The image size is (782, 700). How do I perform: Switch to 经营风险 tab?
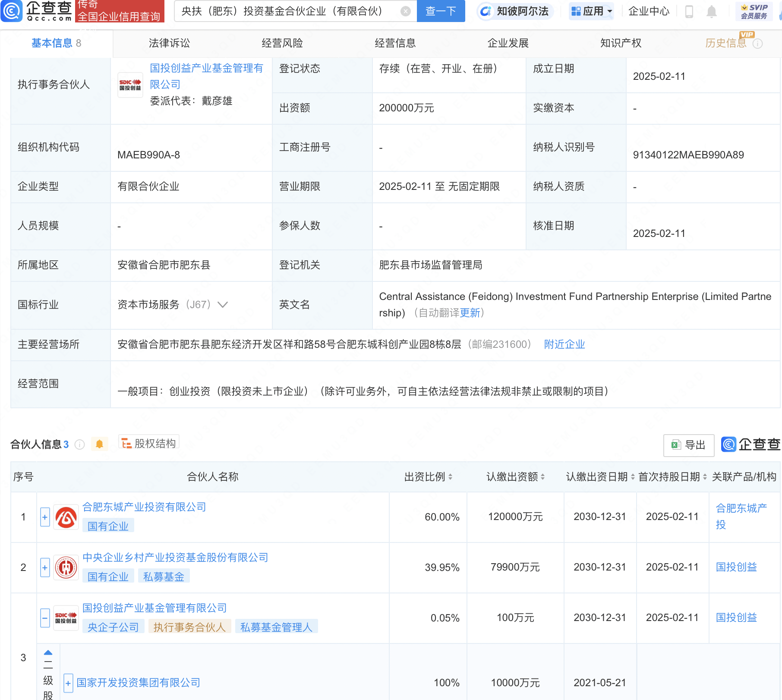282,43
